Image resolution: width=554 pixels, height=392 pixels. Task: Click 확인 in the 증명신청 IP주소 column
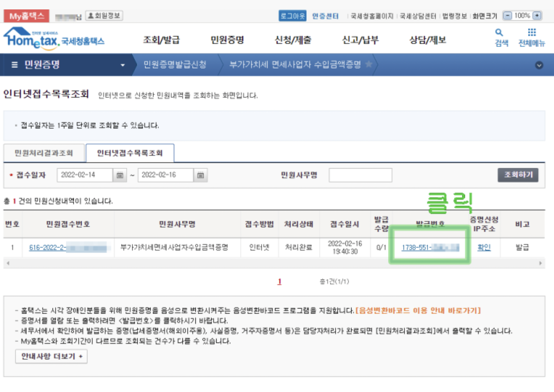tap(484, 247)
